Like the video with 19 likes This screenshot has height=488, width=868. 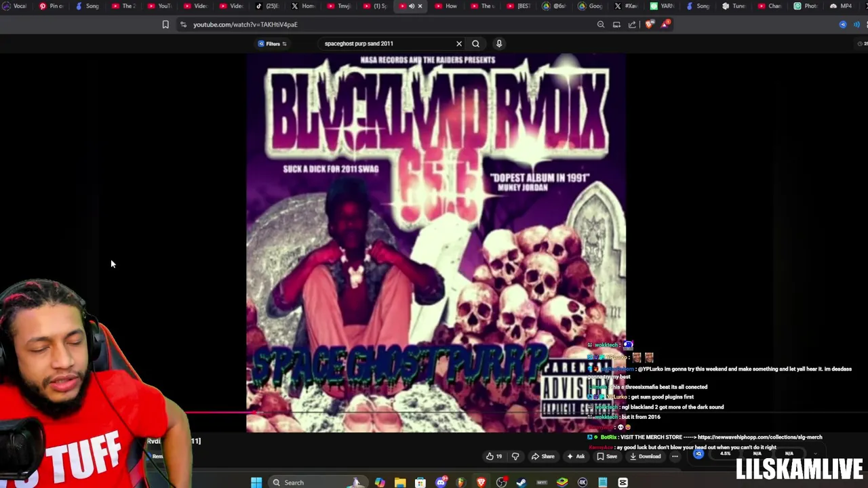(494, 456)
